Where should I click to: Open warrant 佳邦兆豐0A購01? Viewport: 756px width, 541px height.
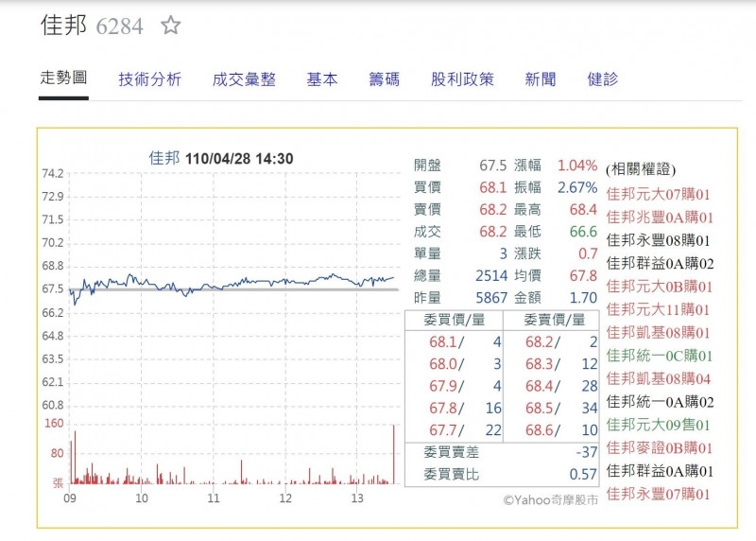click(x=659, y=218)
